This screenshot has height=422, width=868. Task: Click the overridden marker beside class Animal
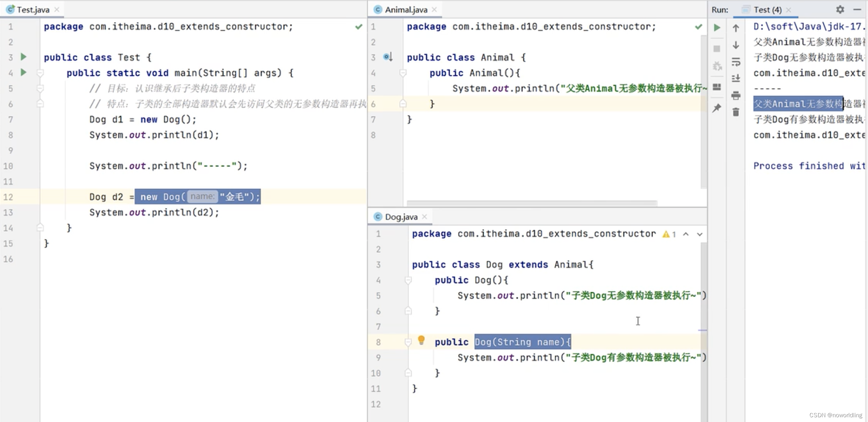(388, 57)
